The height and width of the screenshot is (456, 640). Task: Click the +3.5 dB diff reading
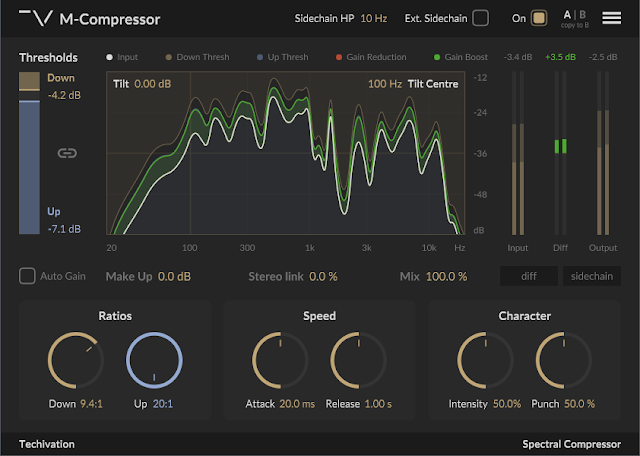point(560,57)
